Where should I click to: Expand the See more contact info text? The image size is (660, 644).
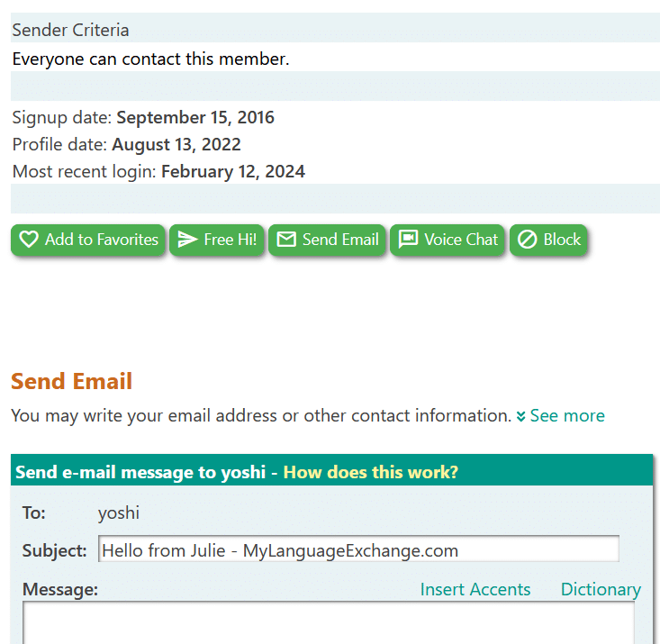[x=567, y=416]
